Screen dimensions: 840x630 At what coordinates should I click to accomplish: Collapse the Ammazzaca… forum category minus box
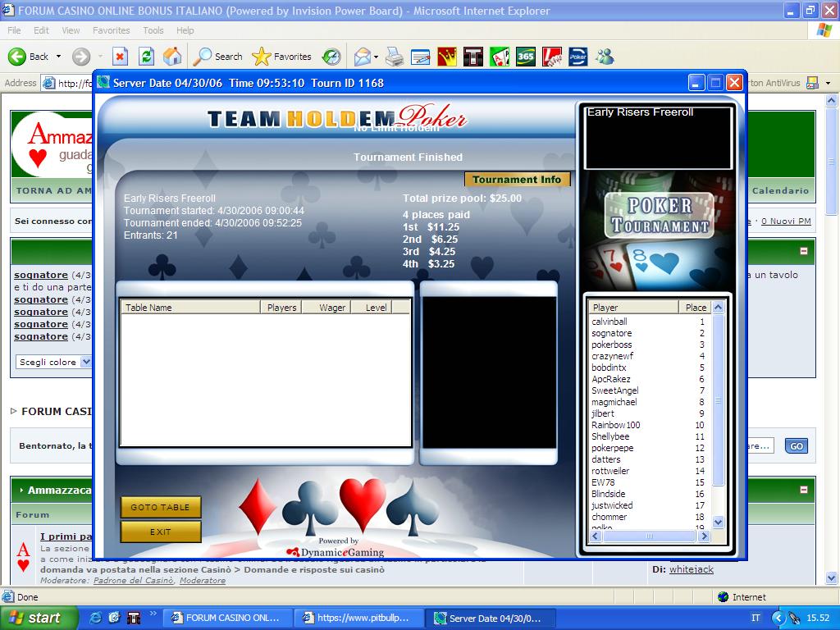(804, 490)
